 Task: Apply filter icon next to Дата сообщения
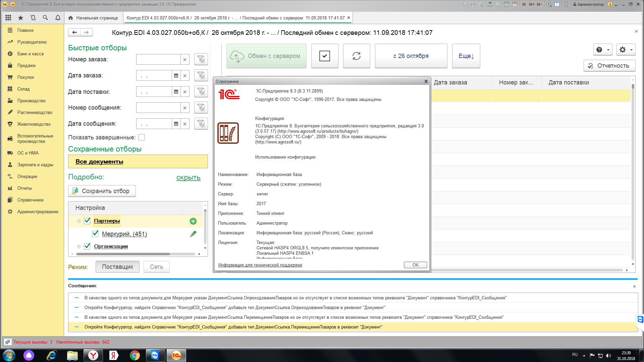tap(201, 124)
